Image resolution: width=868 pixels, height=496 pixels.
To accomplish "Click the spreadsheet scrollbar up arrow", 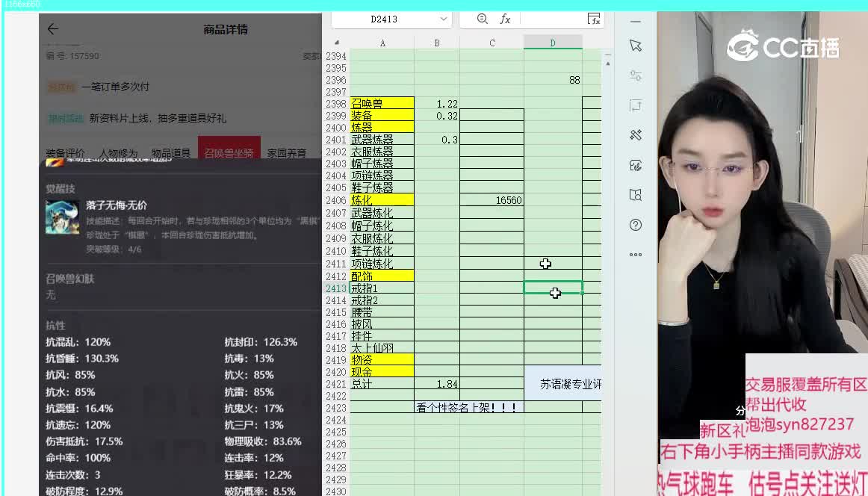I will pyautogui.click(x=608, y=64).
